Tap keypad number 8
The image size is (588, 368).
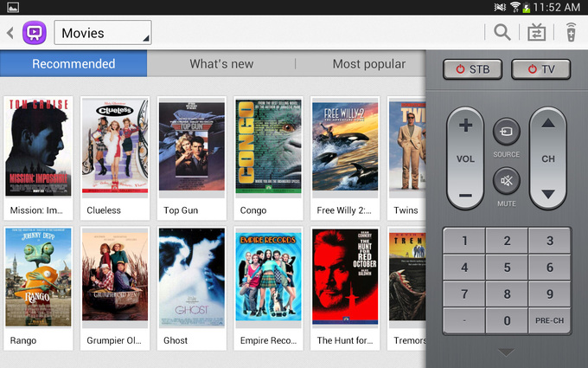pyautogui.click(x=507, y=294)
